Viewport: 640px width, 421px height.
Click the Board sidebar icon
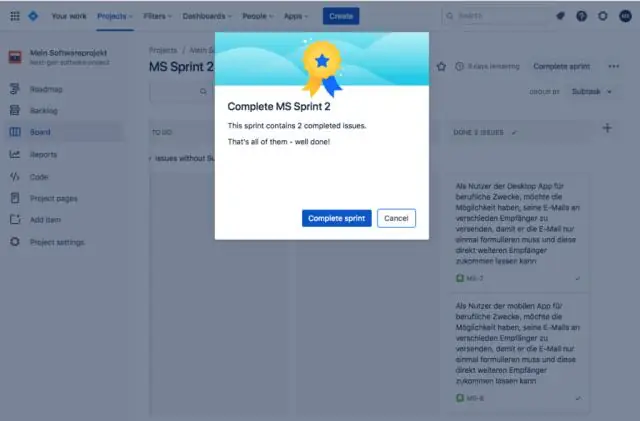tap(15, 132)
